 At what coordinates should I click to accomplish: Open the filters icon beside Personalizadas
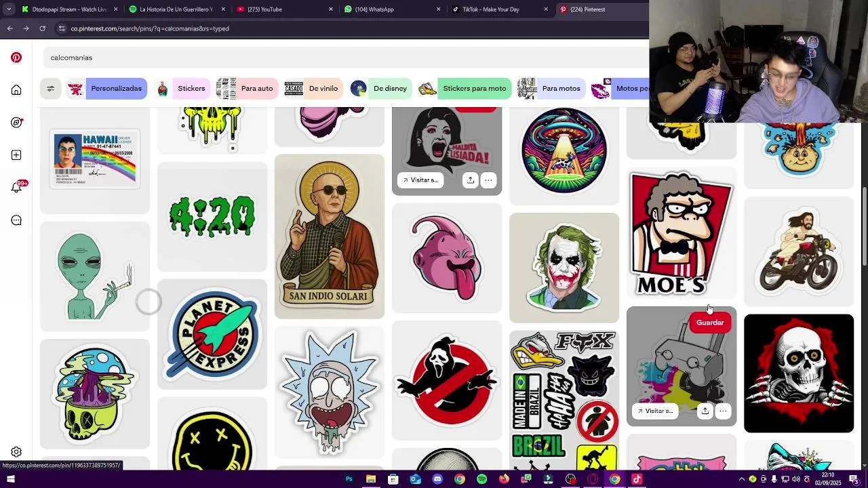click(50, 88)
